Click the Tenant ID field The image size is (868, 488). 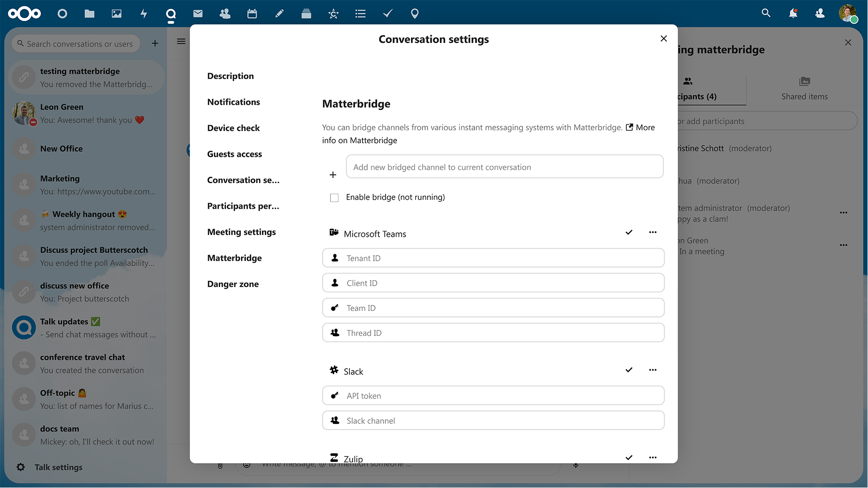tap(493, 258)
